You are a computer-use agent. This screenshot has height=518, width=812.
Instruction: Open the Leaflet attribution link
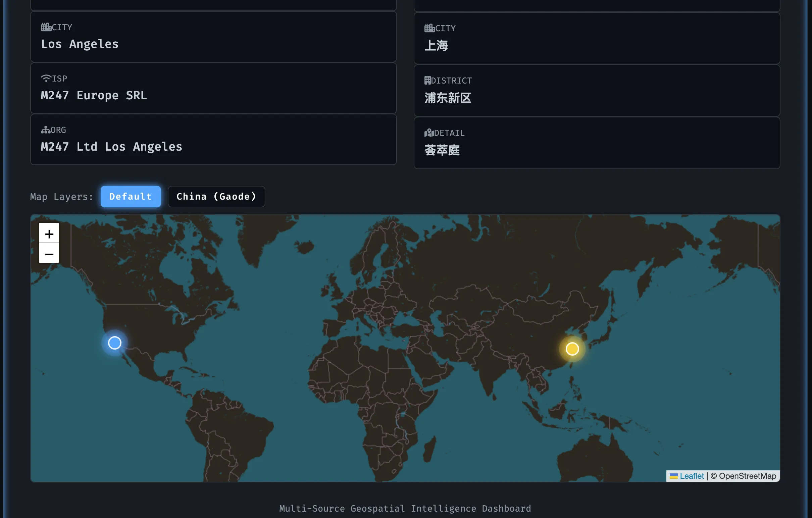tap(692, 476)
